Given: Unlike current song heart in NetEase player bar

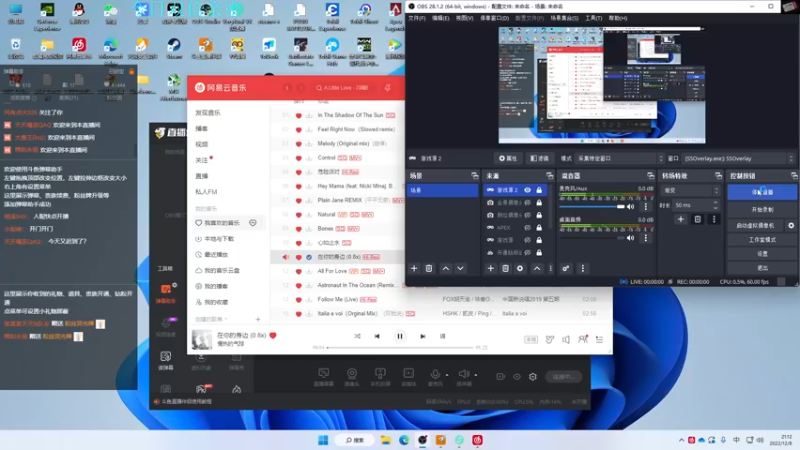Looking at the screenshot, I should tap(273, 335).
